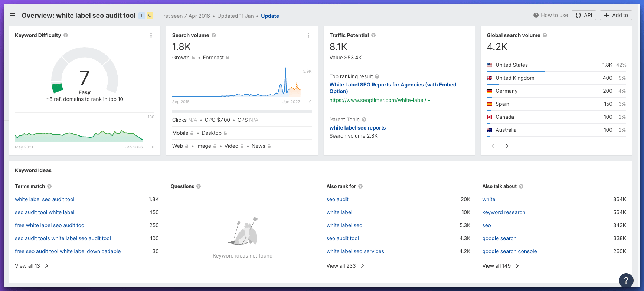
Task: Open the How to use guide
Action: pos(550,15)
